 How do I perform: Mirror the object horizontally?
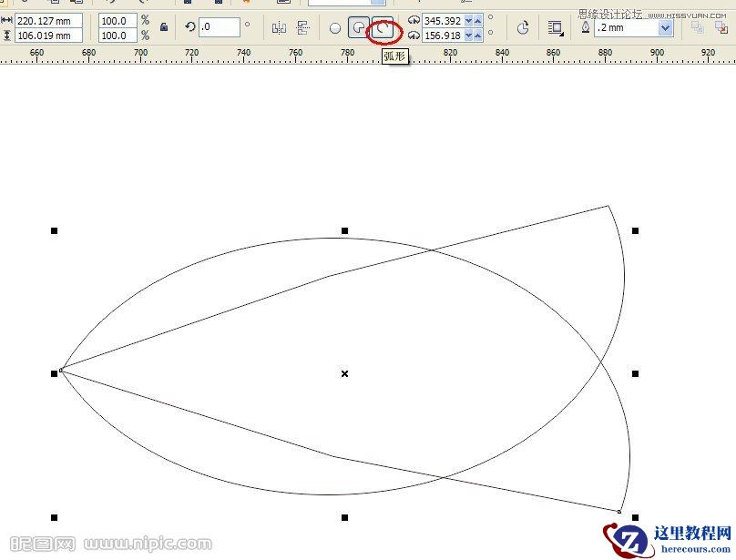280,28
